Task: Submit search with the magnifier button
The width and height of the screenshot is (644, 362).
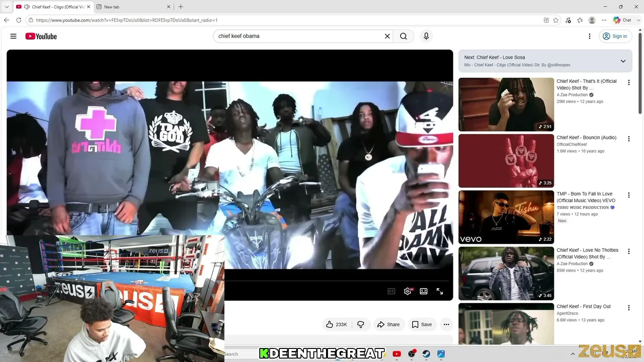Action: point(404,36)
